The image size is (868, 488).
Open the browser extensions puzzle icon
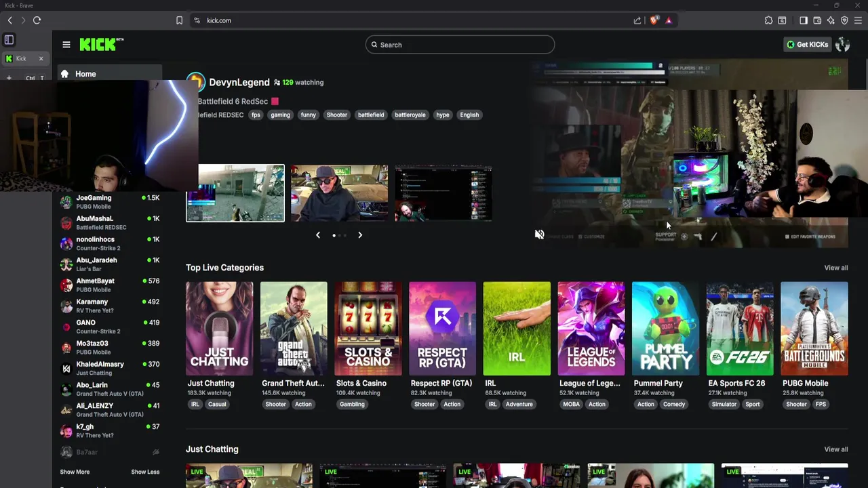(x=768, y=20)
